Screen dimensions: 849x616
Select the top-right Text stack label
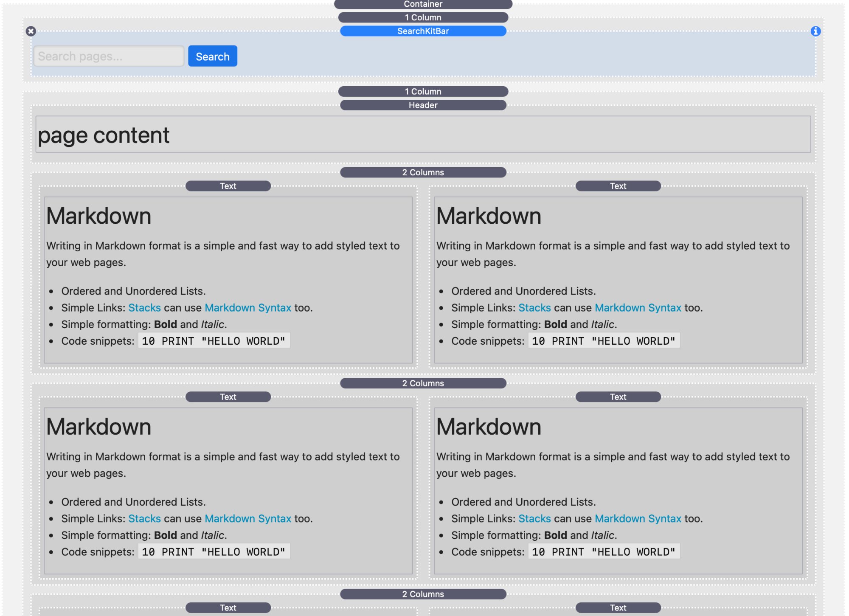pos(618,186)
